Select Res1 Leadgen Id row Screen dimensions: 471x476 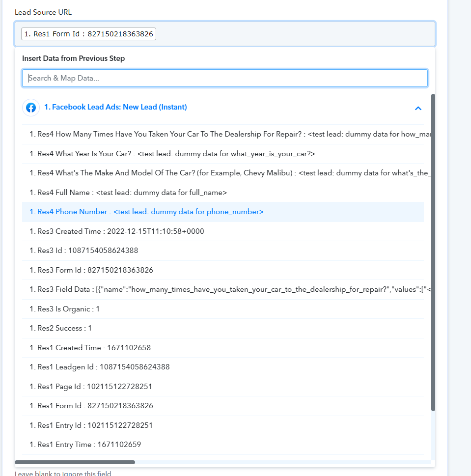pyautogui.click(x=223, y=367)
